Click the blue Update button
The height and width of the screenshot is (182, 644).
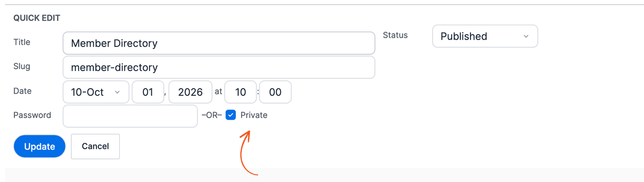(40, 147)
